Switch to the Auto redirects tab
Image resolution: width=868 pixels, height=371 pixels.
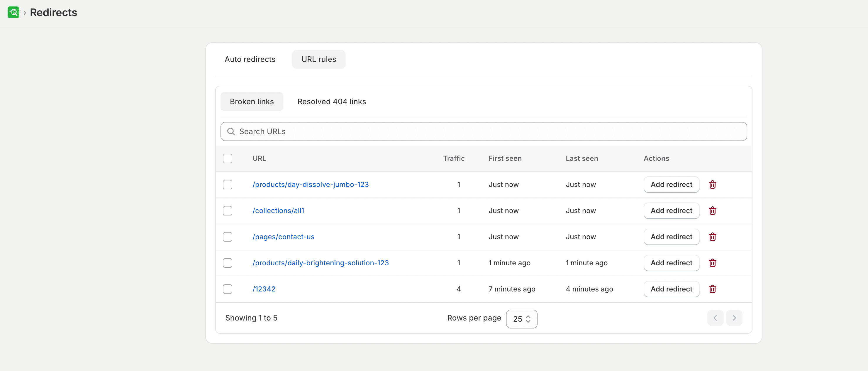(250, 59)
